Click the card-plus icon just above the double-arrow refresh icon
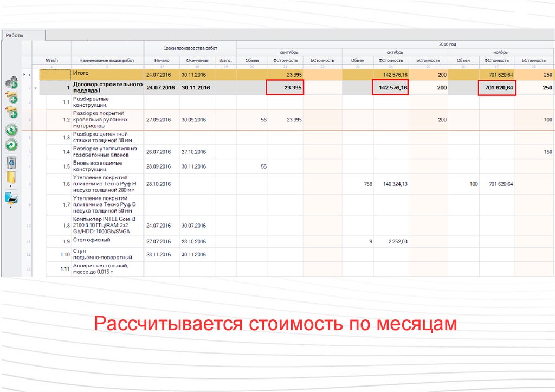Viewport: 555px width, 392px height. tap(11, 112)
